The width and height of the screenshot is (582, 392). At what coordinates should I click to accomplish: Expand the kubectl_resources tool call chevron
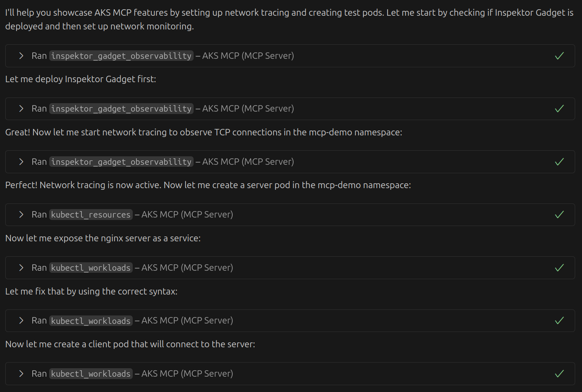point(21,215)
